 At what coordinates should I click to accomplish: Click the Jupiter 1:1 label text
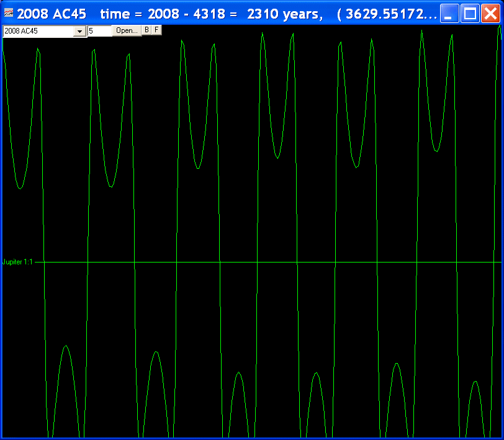[x=17, y=263]
